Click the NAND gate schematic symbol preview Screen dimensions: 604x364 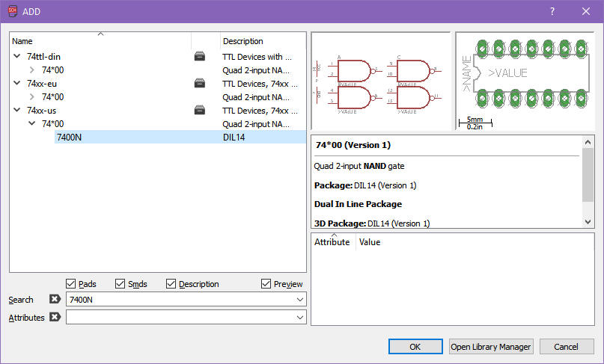pos(381,81)
